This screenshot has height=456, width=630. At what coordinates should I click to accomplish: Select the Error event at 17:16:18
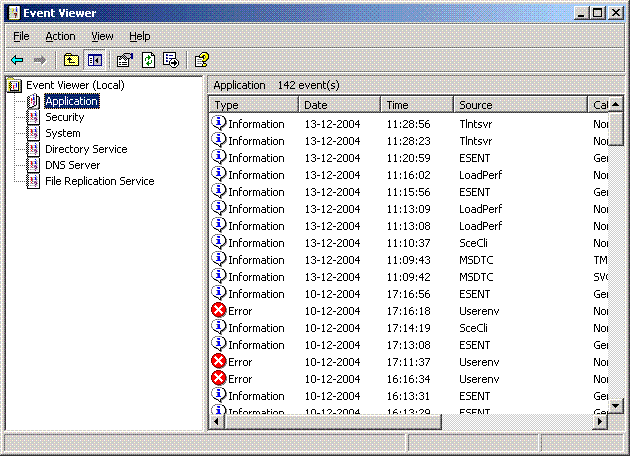(240, 311)
